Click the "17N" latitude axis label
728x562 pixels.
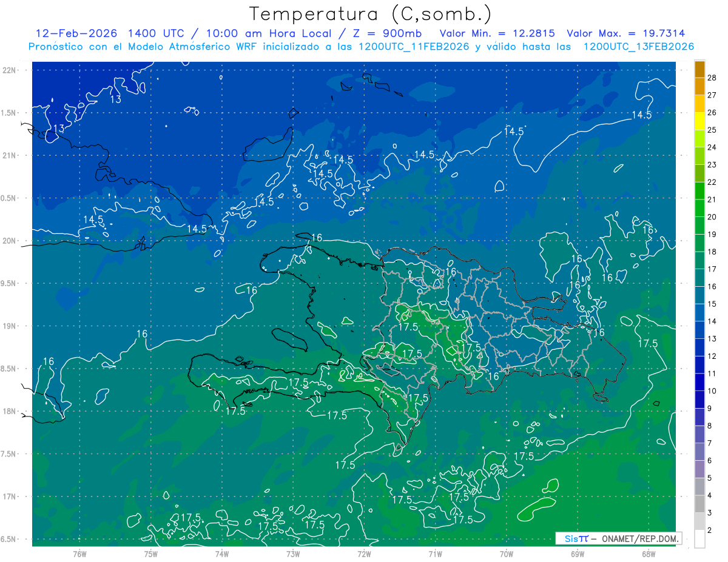pyautogui.click(x=9, y=497)
